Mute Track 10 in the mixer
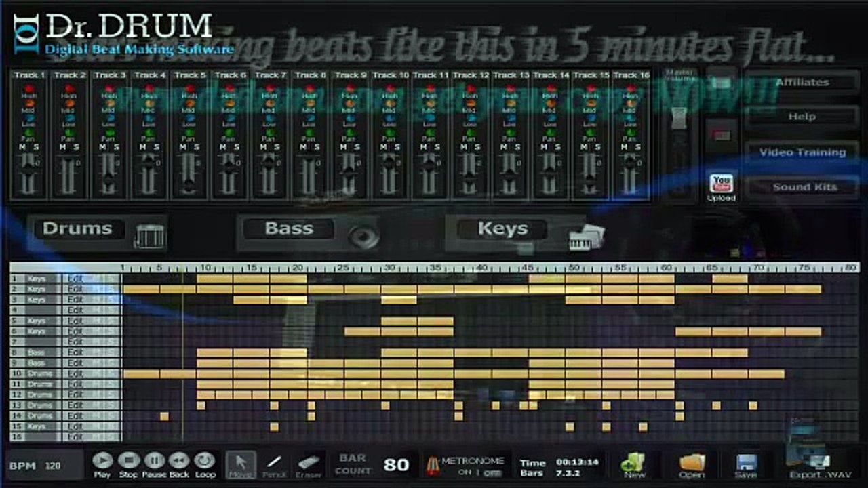This screenshot has height=488, width=868. pyautogui.click(x=382, y=147)
